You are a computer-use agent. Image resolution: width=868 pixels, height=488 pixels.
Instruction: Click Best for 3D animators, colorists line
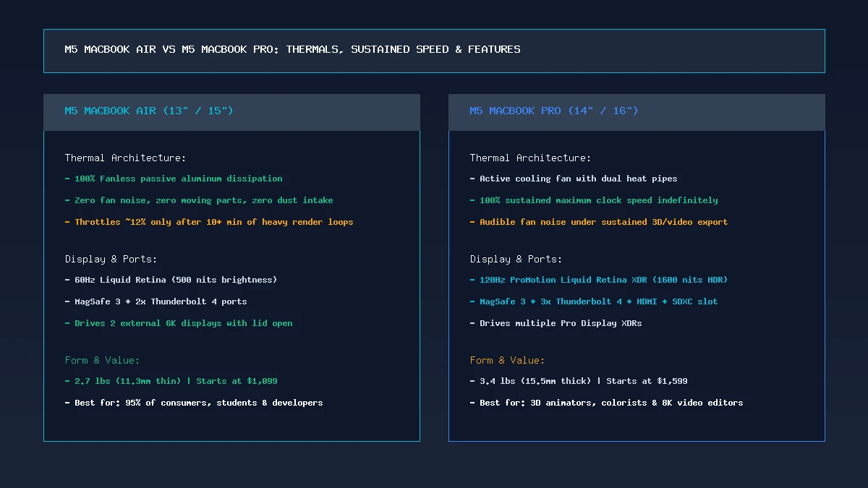coord(606,403)
